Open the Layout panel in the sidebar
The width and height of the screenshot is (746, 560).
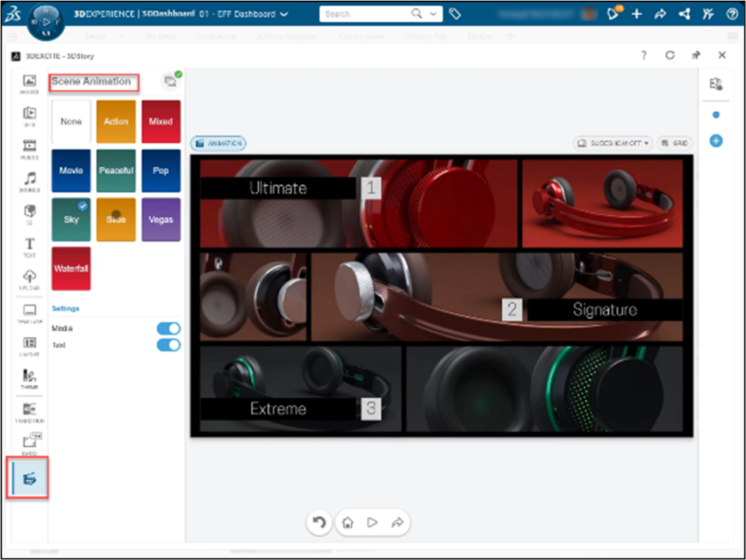[30, 344]
